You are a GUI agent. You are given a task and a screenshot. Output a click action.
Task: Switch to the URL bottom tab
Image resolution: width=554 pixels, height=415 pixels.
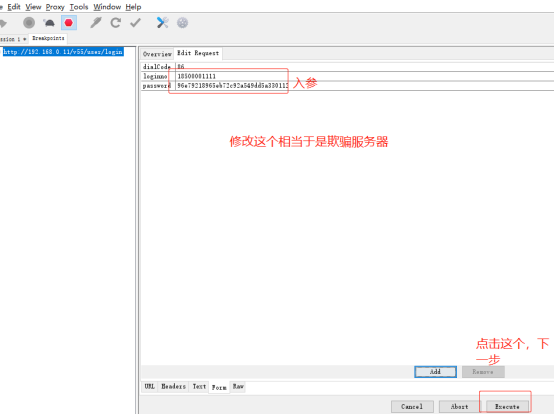click(x=149, y=386)
